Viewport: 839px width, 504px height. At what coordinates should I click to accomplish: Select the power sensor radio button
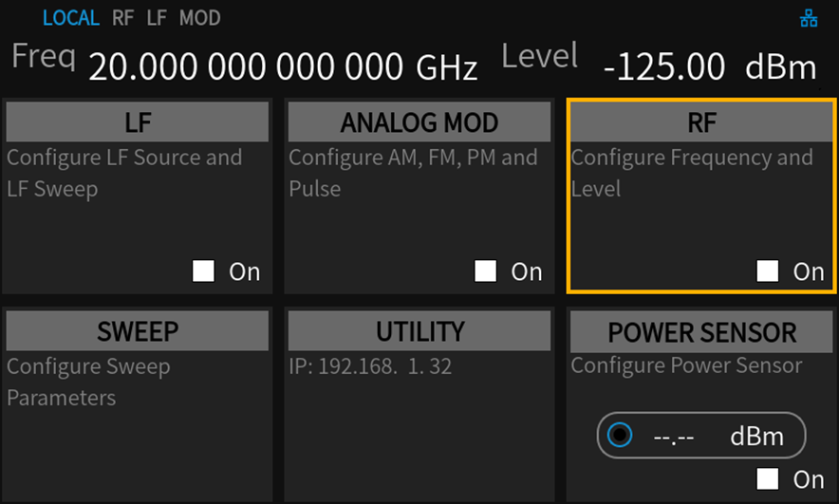(x=620, y=436)
